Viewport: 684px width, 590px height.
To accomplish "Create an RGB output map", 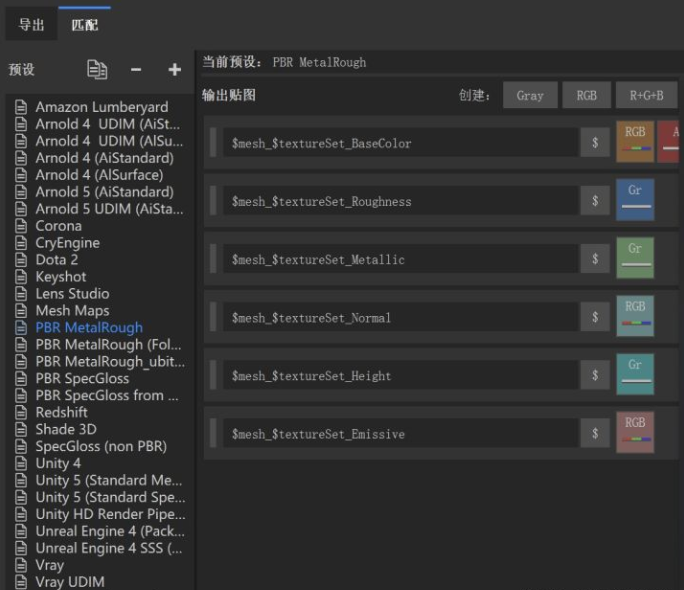I will click(x=587, y=95).
